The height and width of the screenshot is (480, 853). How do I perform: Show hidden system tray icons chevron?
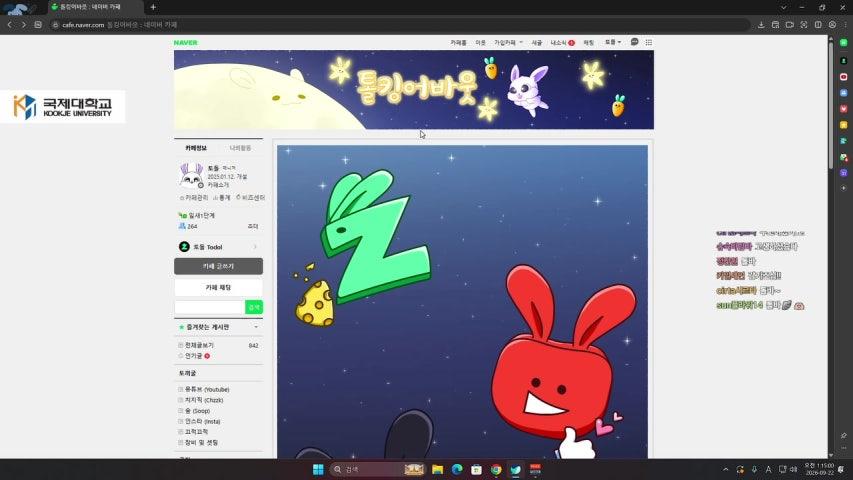pyautogui.click(x=726, y=469)
